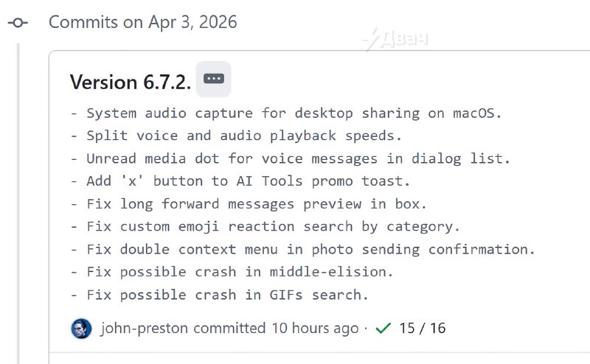The width and height of the screenshot is (590, 364).
Task: Click the commit node icon beside date heading
Action: point(18,23)
